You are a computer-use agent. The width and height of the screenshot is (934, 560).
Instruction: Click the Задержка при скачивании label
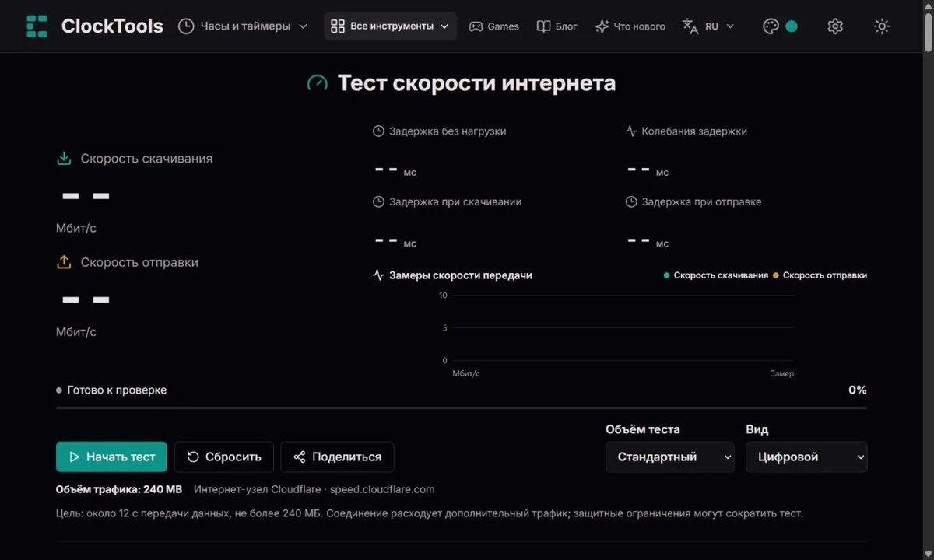[x=455, y=201]
